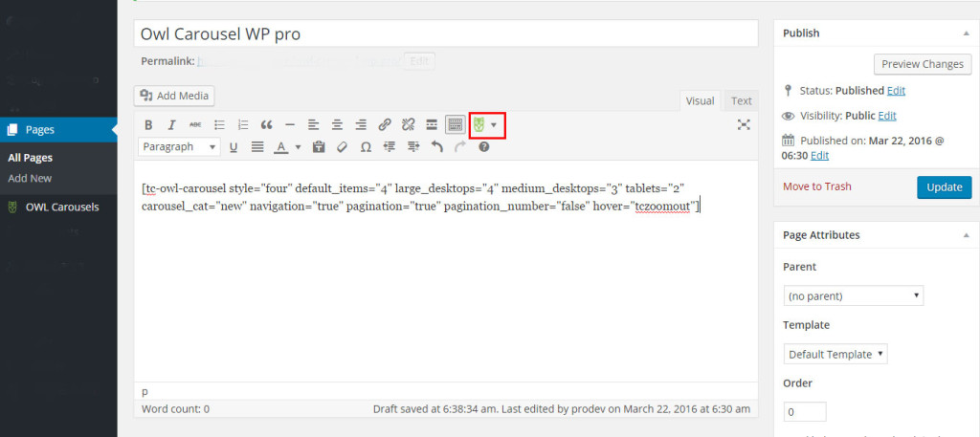Open the special character (Omega) dialog
The image size is (980, 437).
click(366, 147)
